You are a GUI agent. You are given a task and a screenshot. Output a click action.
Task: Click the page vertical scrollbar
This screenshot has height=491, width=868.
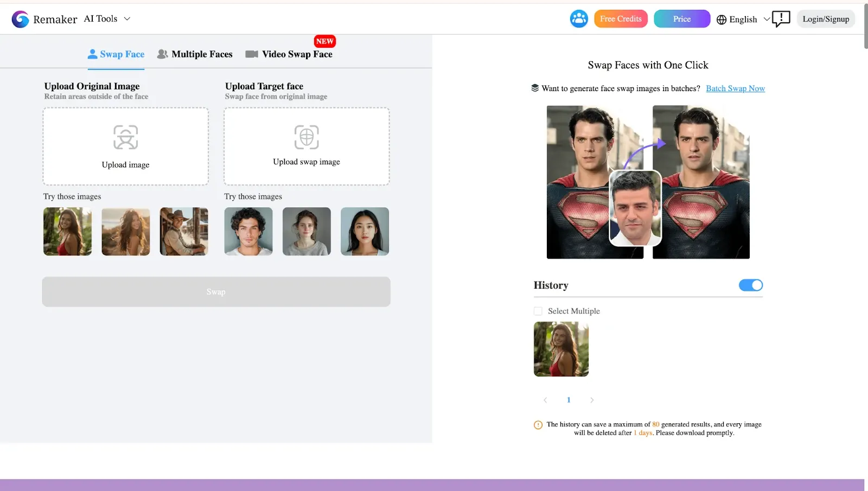[866, 27]
